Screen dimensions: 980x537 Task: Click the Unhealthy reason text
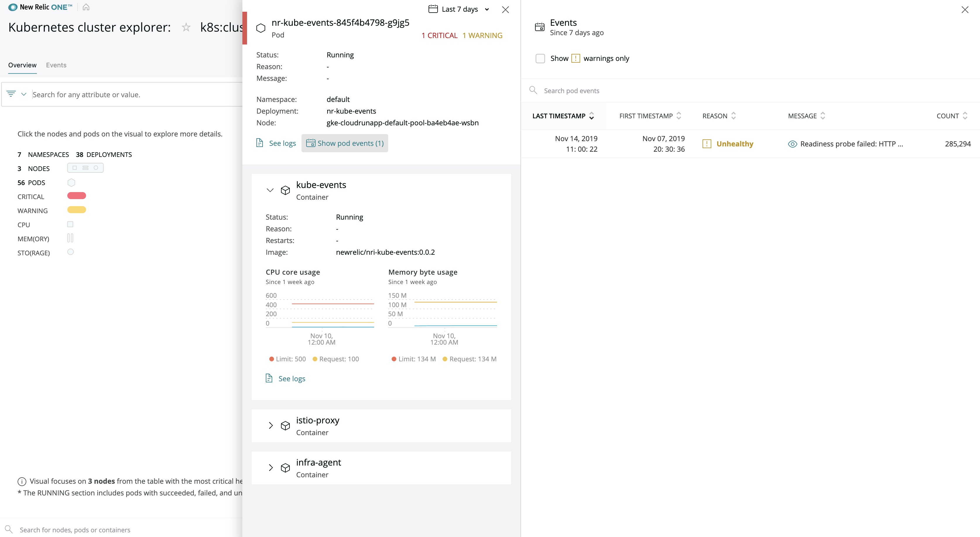pos(735,144)
